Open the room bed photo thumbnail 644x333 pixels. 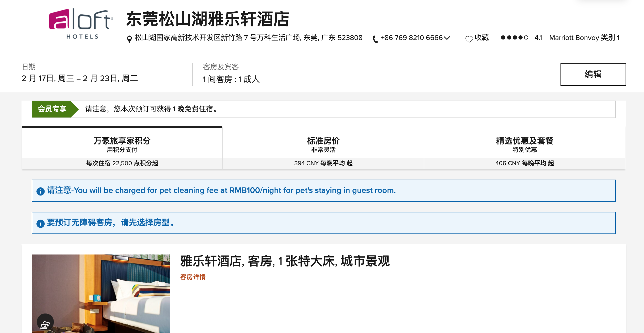[101, 294]
